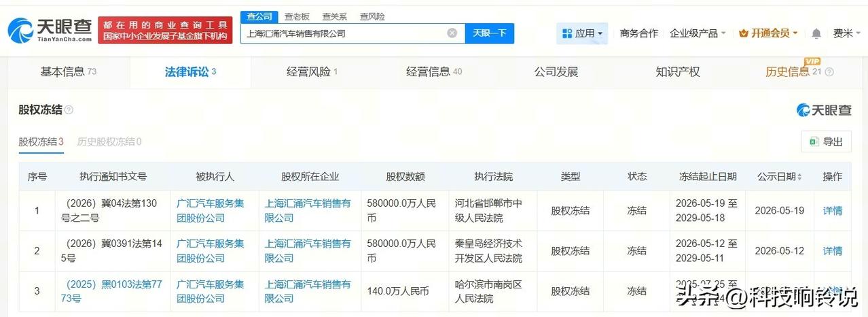Open the 经营风险 tab
The width and height of the screenshot is (868, 317).
tap(312, 72)
